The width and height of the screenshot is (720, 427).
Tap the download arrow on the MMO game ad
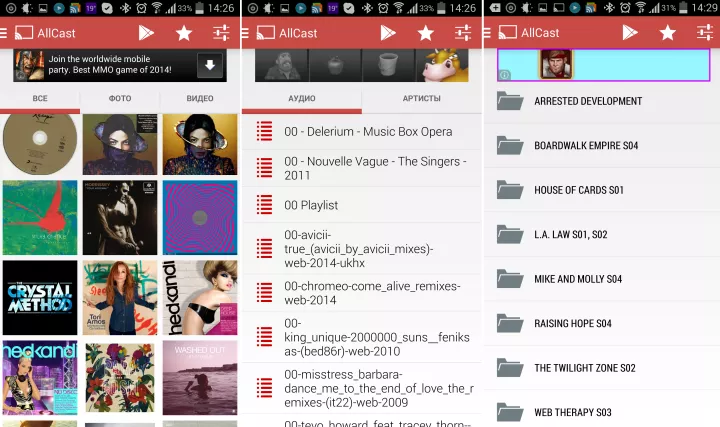210,67
